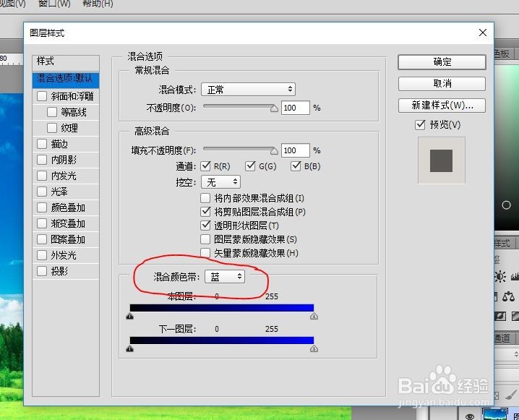Uncheck the 预览(V) checkbox
The image size is (519, 420).
(420, 124)
